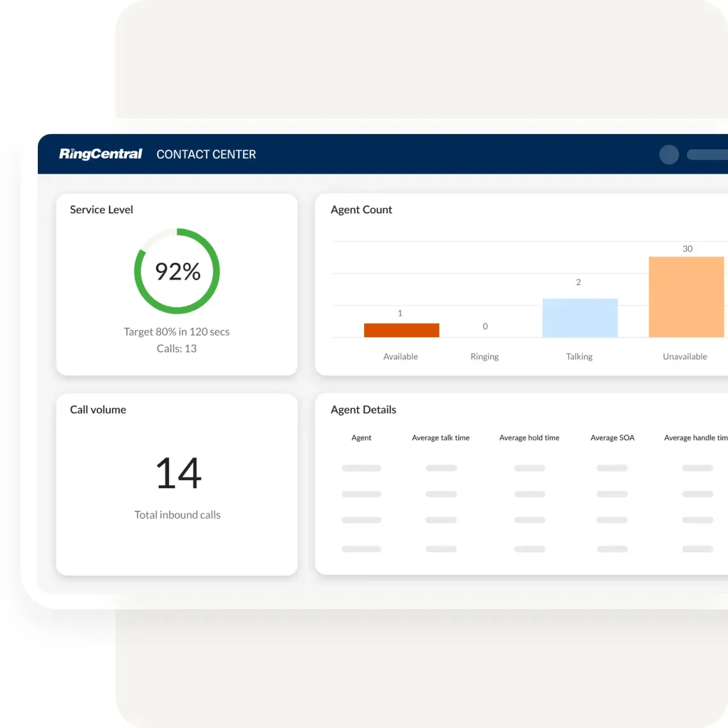Screen dimensions: 728x728
Task: Click the Agent Count chart title
Action: click(361, 210)
